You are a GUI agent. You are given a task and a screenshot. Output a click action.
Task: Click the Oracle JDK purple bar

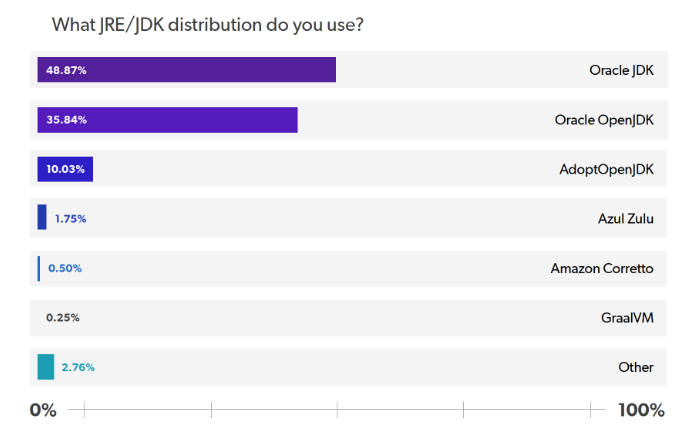click(200, 70)
